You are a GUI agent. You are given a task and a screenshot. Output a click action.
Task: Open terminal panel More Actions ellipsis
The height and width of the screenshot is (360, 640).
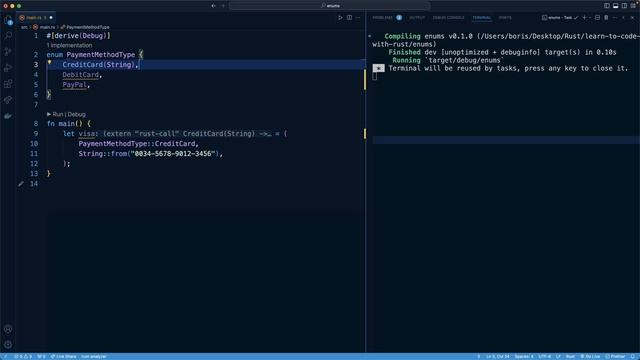pos(615,18)
